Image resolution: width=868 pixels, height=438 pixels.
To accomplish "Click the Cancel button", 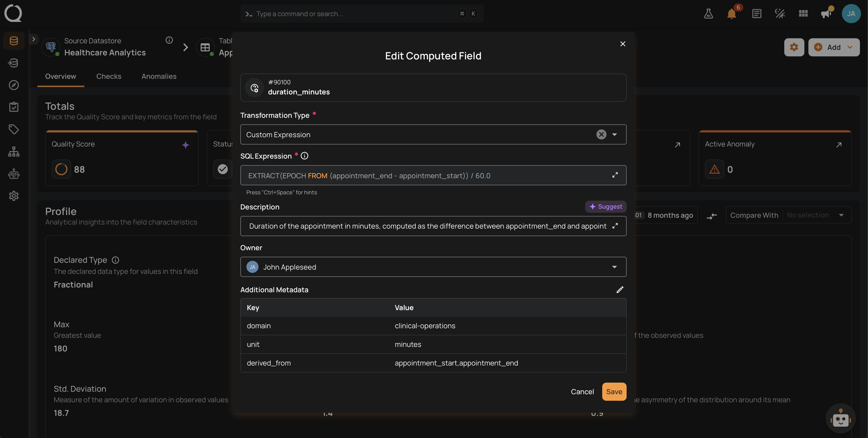I will coord(582,391).
